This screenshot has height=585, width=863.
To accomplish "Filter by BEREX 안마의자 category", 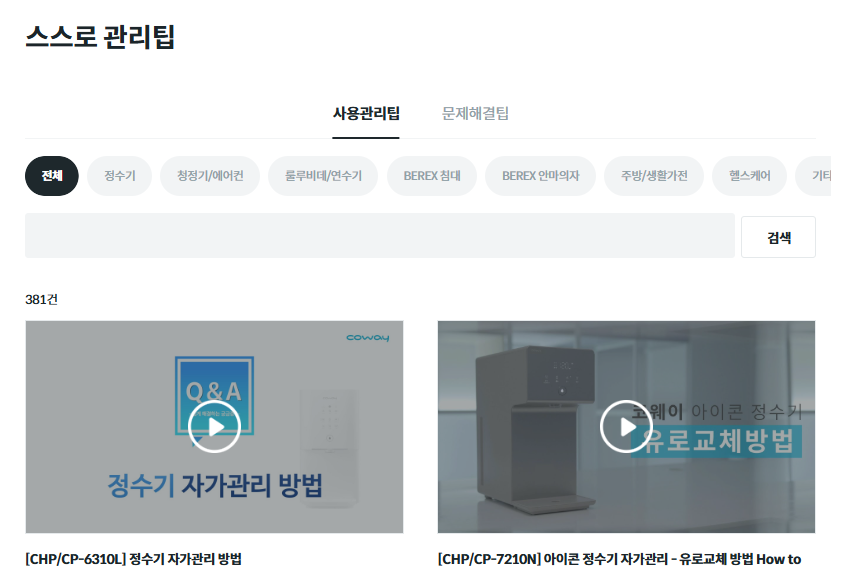I will (540, 176).
